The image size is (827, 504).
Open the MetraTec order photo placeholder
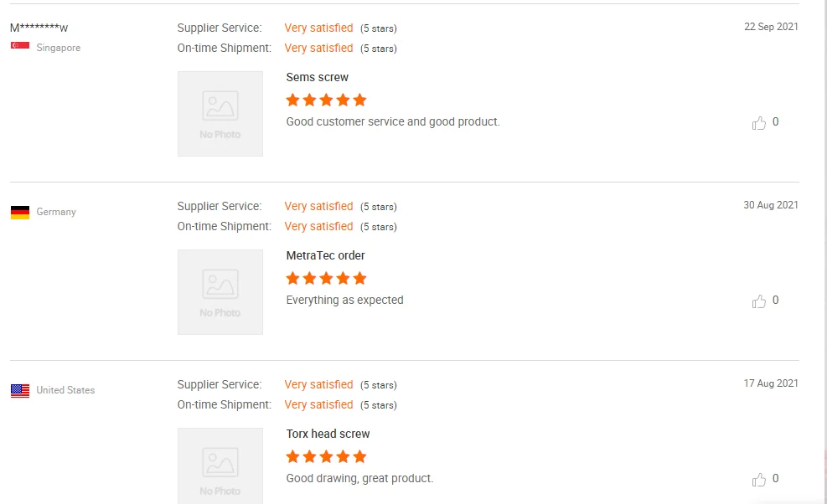pyautogui.click(x=220, y=292)
